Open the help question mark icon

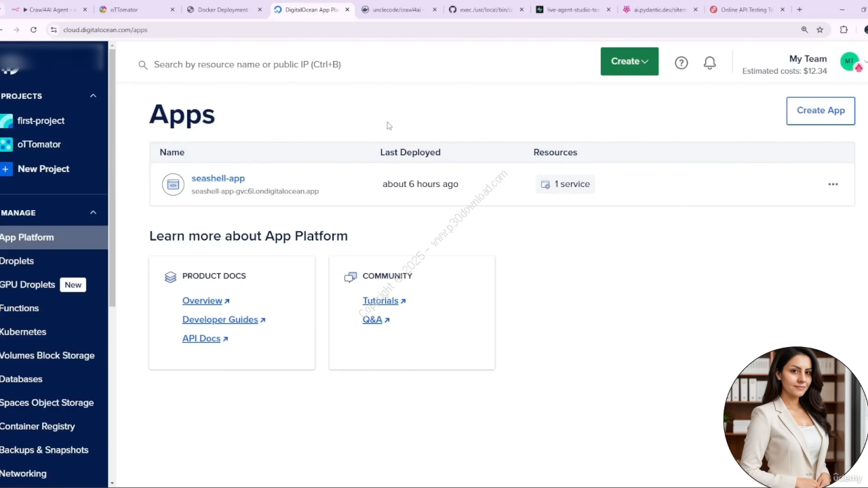click(682, 63)
